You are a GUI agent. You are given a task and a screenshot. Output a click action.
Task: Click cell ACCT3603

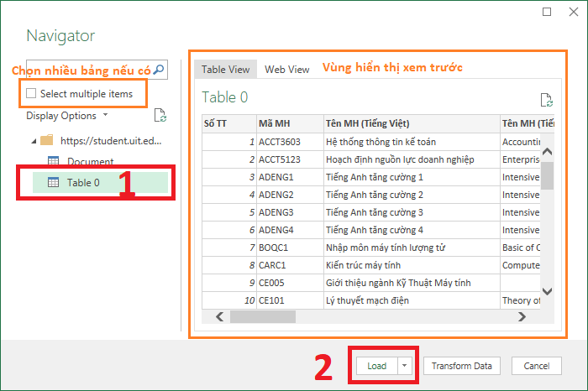pos(290,142)
